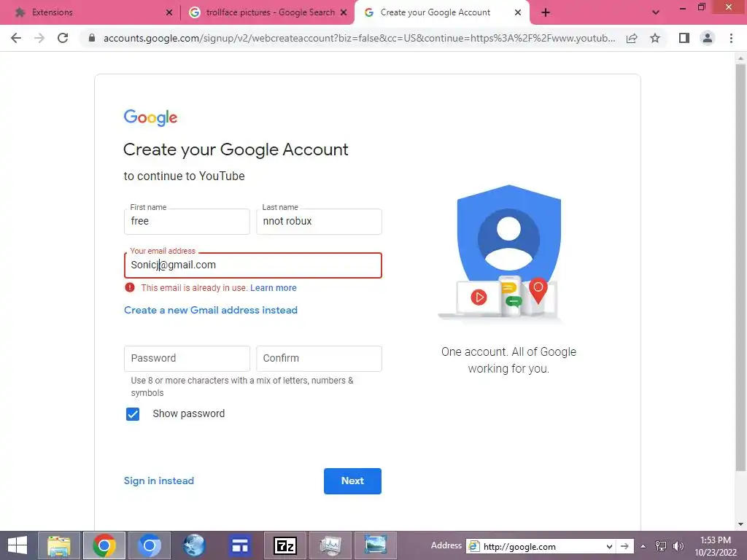
Task: Open 7-Zip from the taskbar
Action: (285, 545)
